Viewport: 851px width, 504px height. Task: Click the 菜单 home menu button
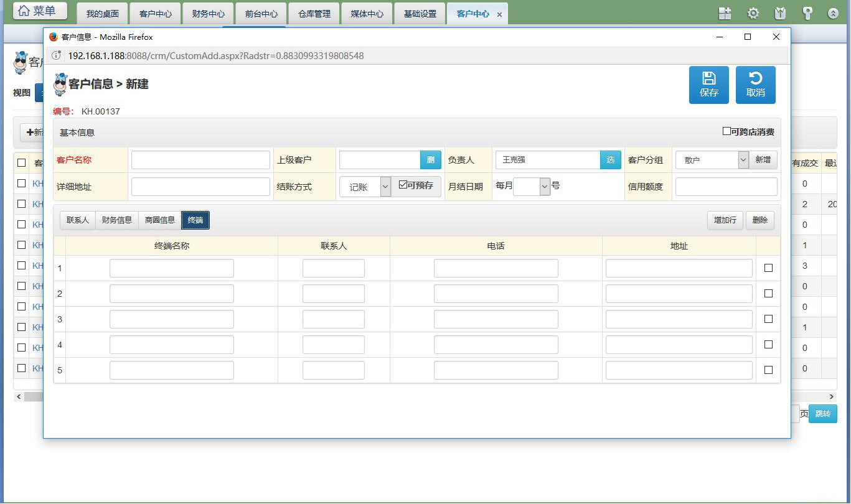click(x=40, y=11)
